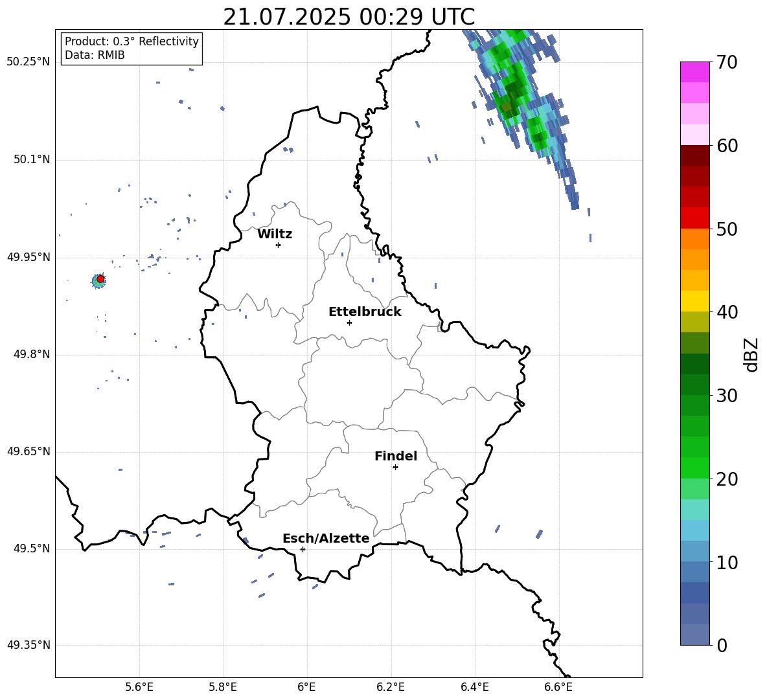Click the colorbar tick label 0
This screenshot has width=767, height=700.
point(722,645)
